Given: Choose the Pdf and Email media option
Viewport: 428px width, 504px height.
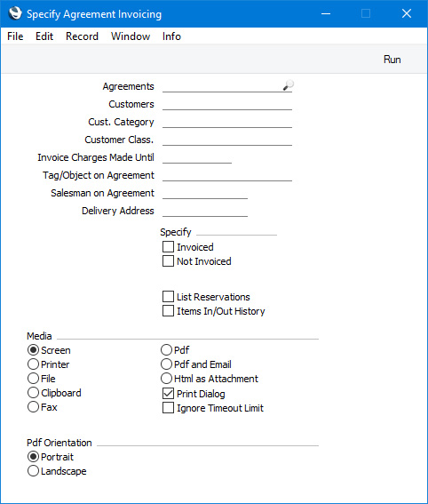Looking at the screenshot, I should 166,364.
